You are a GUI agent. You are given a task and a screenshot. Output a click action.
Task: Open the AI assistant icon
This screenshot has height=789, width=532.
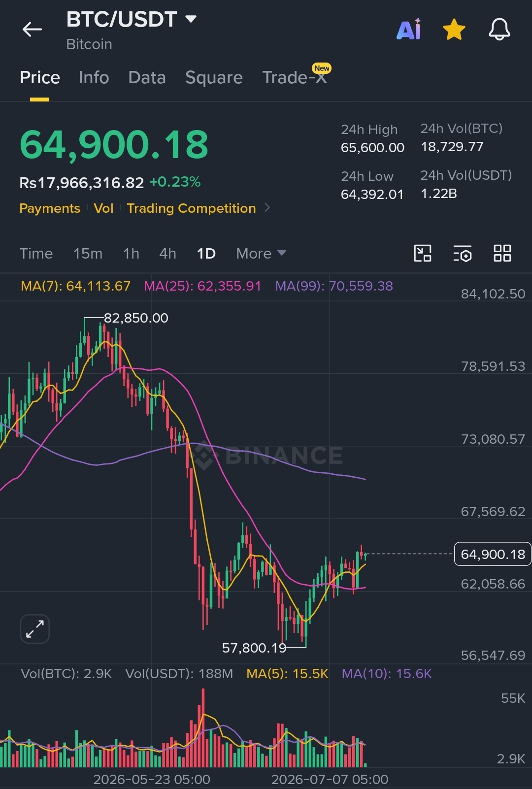(x=409, y=30)
